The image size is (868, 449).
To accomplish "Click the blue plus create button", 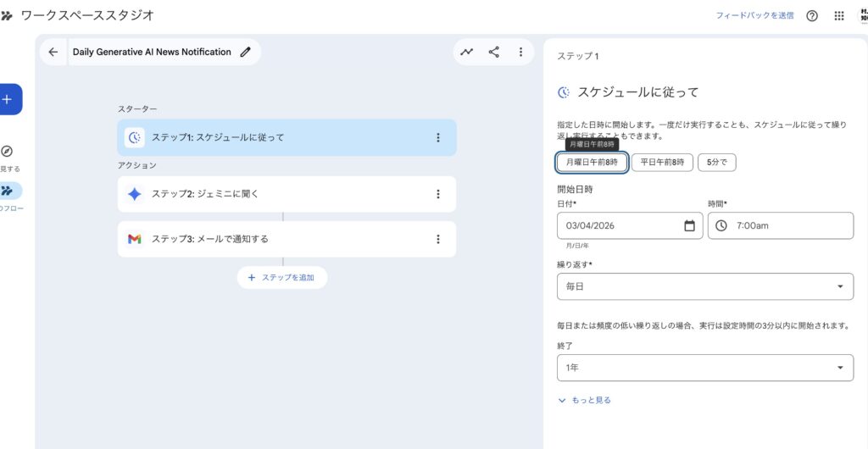I will (x=8, y=99).
